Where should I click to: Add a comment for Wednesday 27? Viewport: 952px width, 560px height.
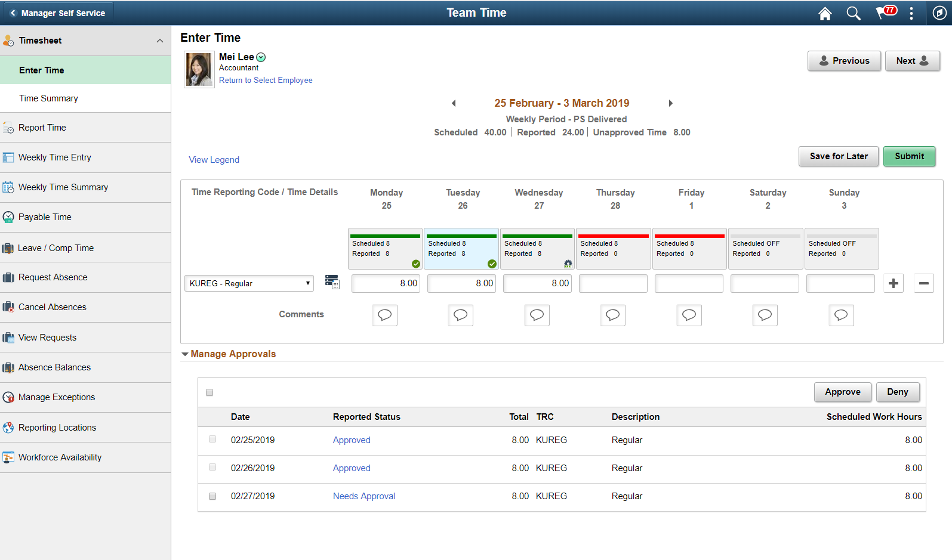(537, 315)
